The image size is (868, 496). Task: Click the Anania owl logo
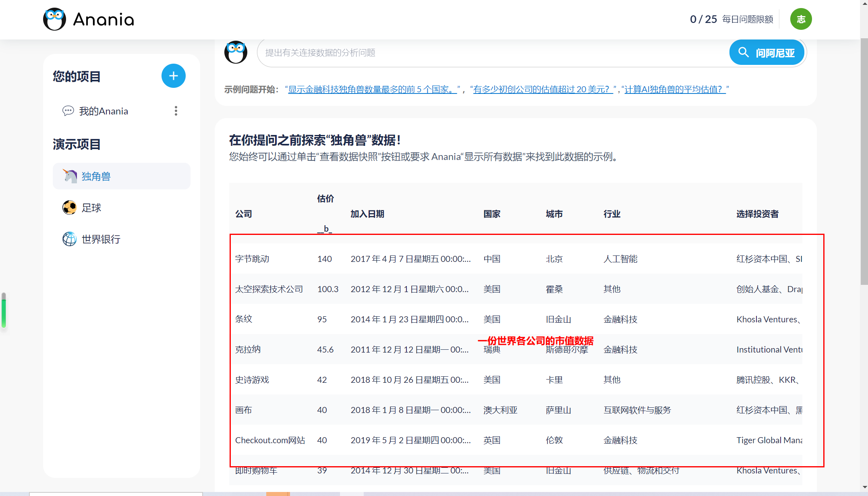tap(54, 19)
